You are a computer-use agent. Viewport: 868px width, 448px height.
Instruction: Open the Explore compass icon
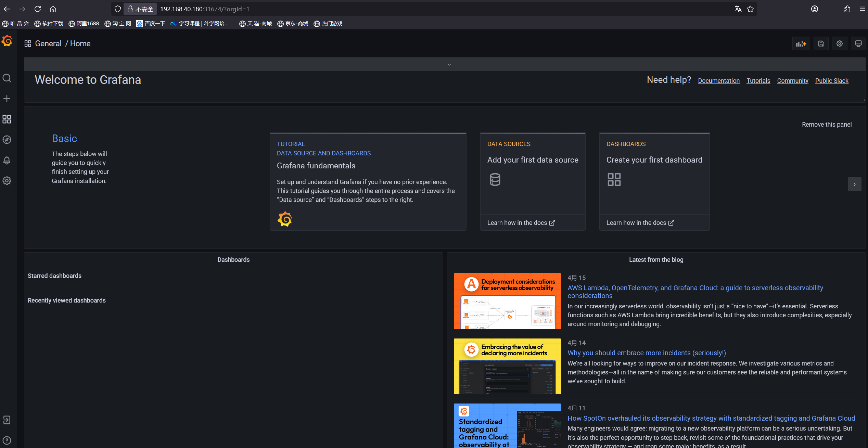pyautogui.click(x=7, y=140)
